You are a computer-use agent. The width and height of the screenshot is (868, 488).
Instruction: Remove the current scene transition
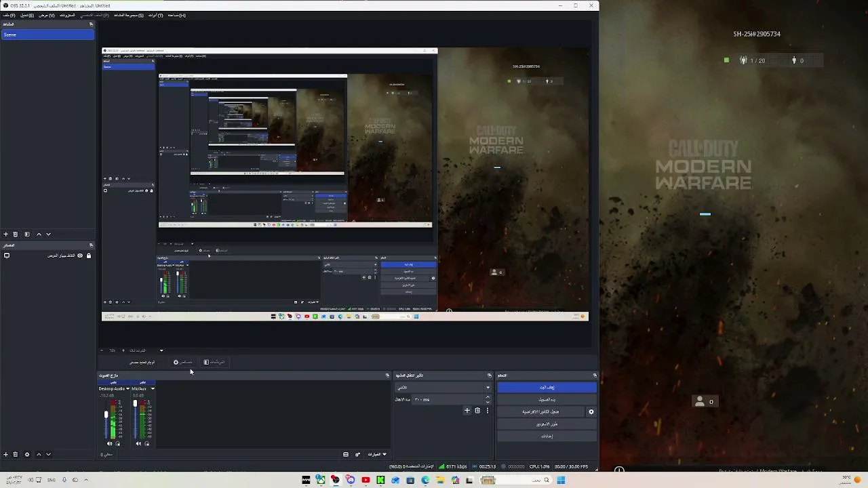coord(477,411)
